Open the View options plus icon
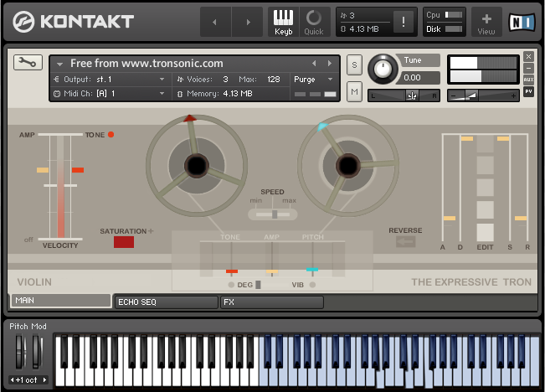The width and height of the screenshot is (545, 392). click(x=486, y=22)
